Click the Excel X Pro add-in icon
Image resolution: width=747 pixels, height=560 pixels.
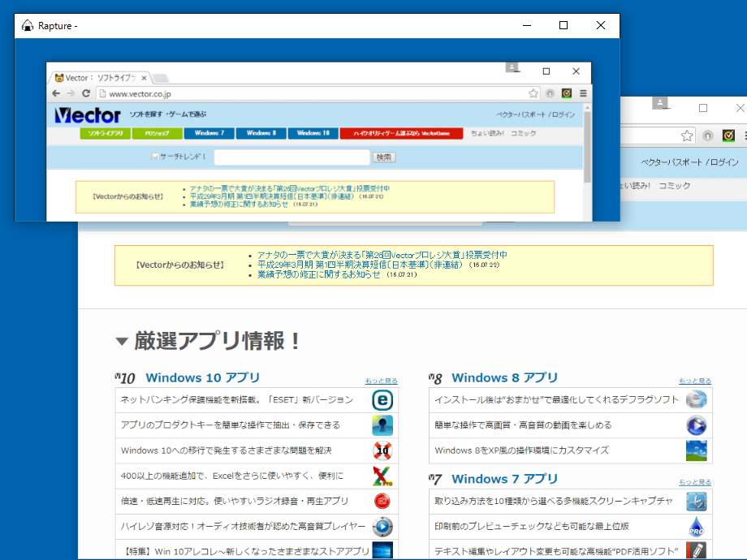(x=382, y=476)
